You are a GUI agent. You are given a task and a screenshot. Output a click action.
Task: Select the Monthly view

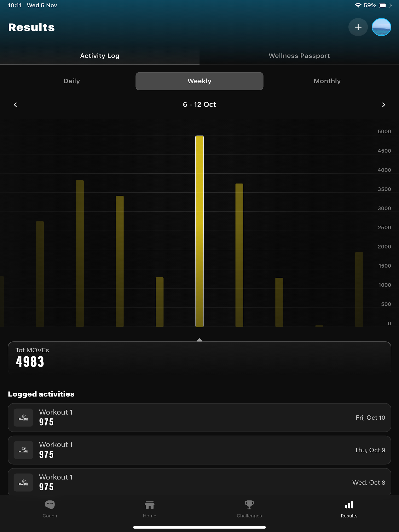[x=327, y=81]
